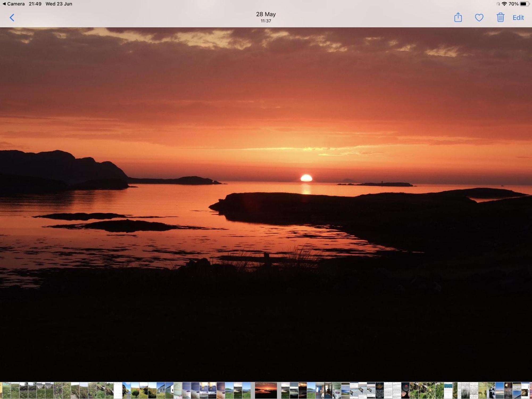Tap the "28 May" date title
The image size is (532, 399).
tap(266, 14)
